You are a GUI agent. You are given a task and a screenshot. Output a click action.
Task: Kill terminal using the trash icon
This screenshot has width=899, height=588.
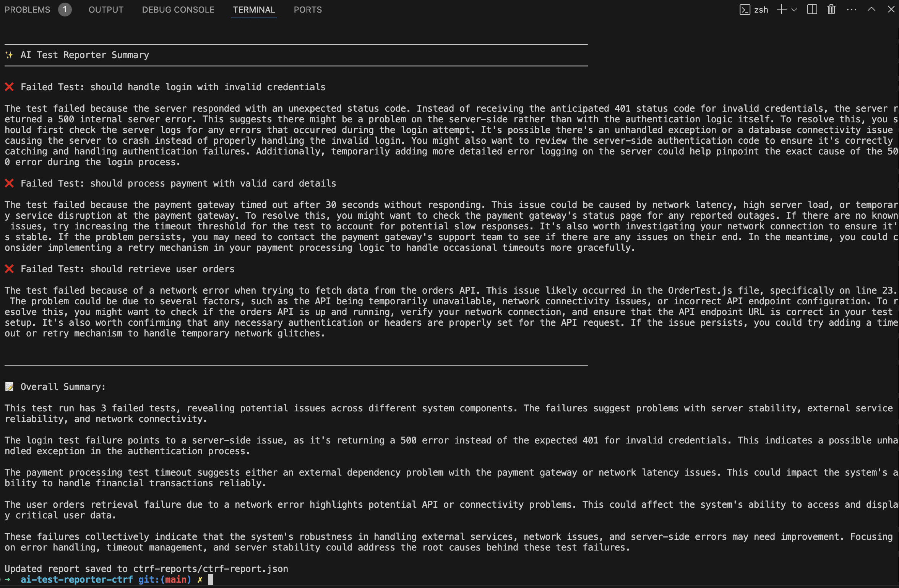coord(831,10)
